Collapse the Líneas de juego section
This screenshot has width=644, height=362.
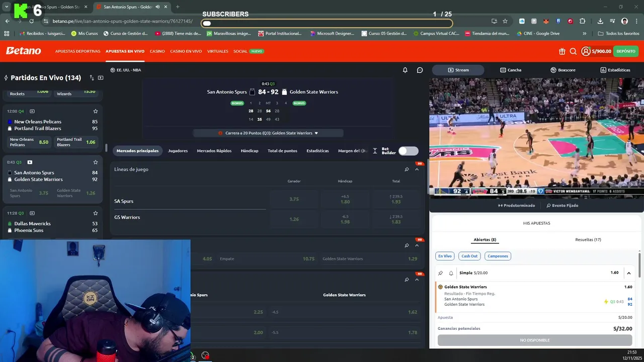pyautogui.click(x=417, y=169)
